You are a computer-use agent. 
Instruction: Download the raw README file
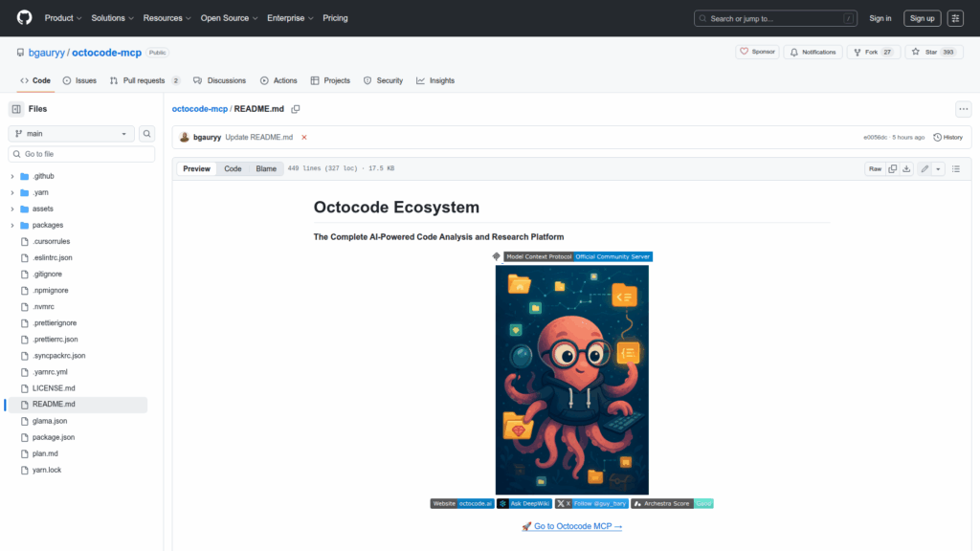(906, 168)
